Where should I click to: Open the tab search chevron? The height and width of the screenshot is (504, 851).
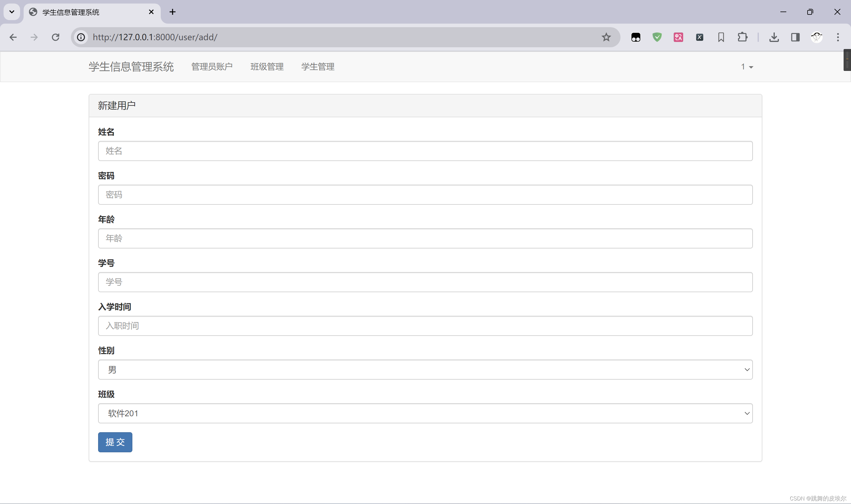pyautogui.click(x=12, y=12)
